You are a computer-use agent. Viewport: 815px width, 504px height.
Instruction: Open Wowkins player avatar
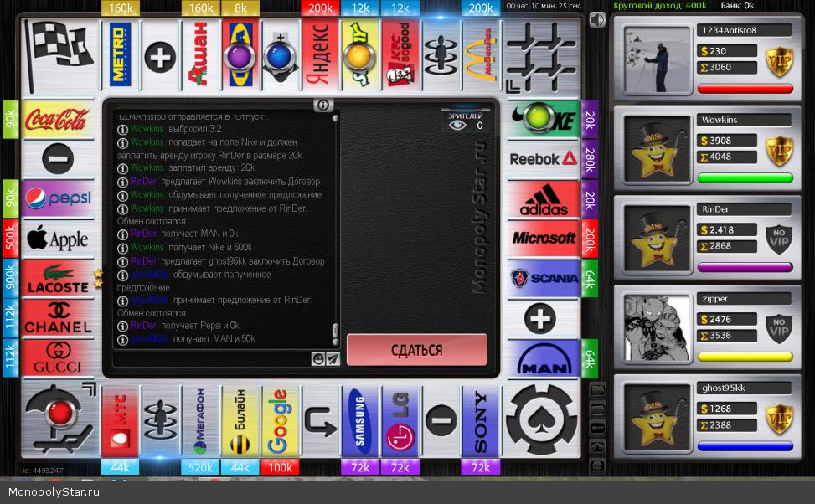pyautogui.click(x=657, y=150)
